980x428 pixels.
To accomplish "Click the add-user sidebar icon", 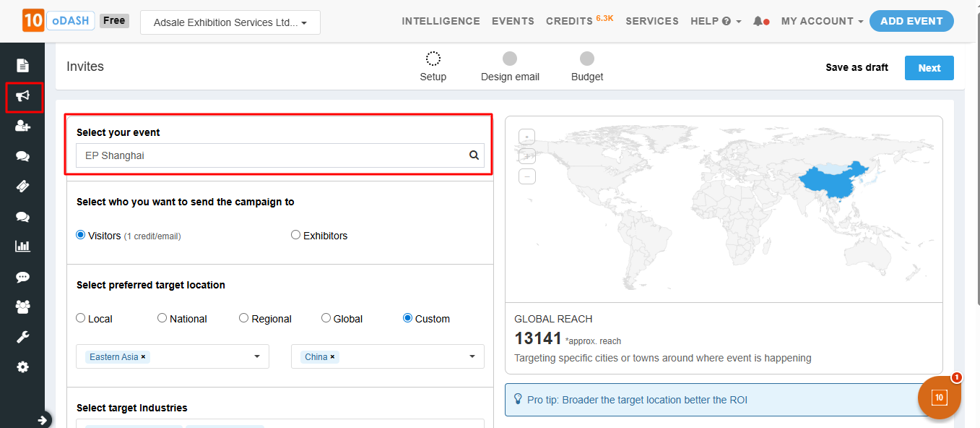I will (23, 126).
